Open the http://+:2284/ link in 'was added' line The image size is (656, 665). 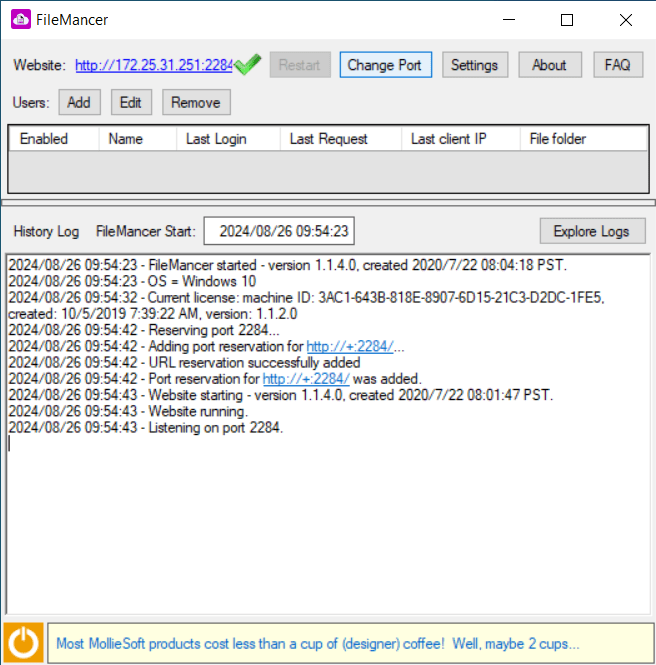[x=306, y=379]
